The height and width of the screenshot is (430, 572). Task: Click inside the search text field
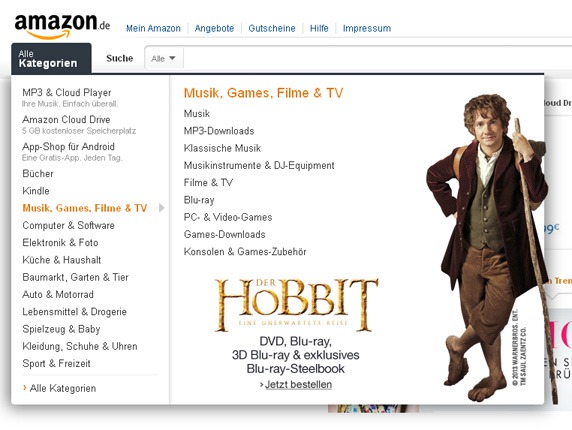click(378, 58)
